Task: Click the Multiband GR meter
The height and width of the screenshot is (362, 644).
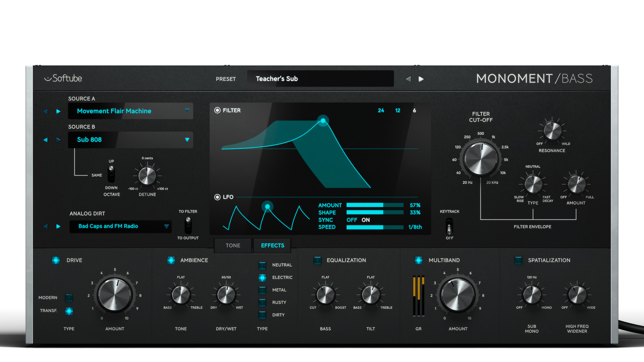Action: click(419, 296)
